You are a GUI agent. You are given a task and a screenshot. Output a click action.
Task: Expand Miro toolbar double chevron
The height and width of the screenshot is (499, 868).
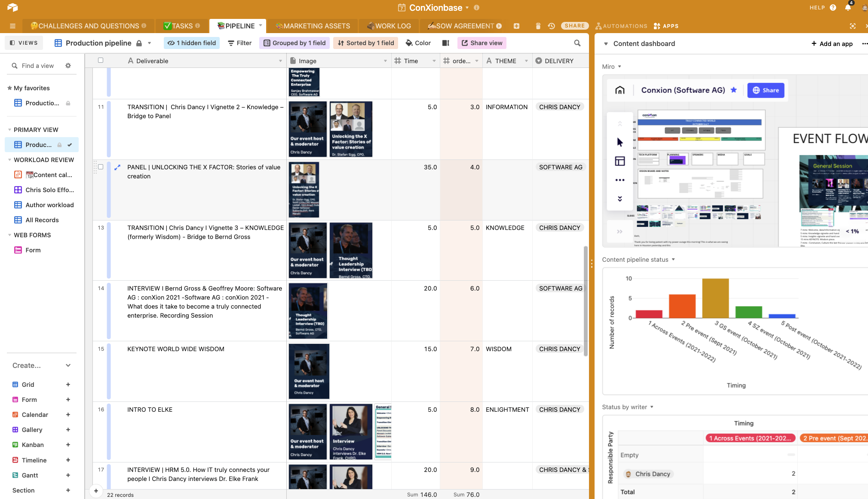point(620,199)
